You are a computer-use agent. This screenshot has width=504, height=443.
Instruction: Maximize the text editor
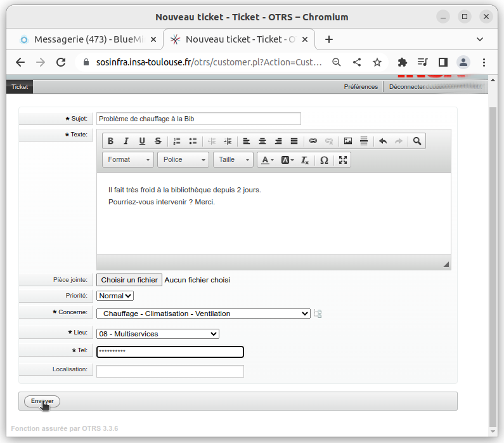point(343,160)
